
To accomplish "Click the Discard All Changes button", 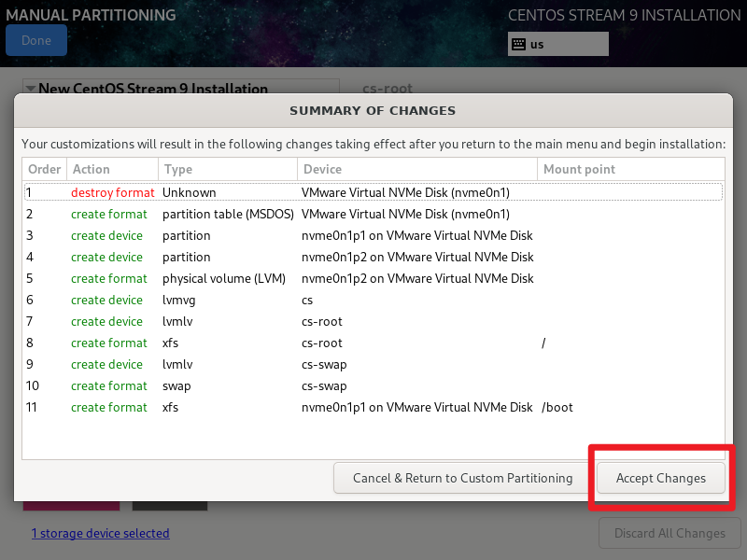I will [x=669, y=533].
